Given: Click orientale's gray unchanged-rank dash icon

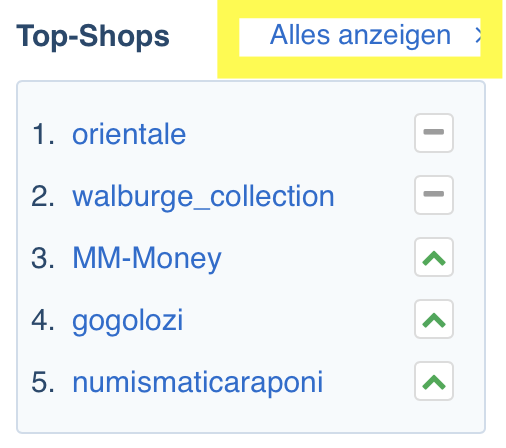Looking at the screenshot, I should coord(434,133).
